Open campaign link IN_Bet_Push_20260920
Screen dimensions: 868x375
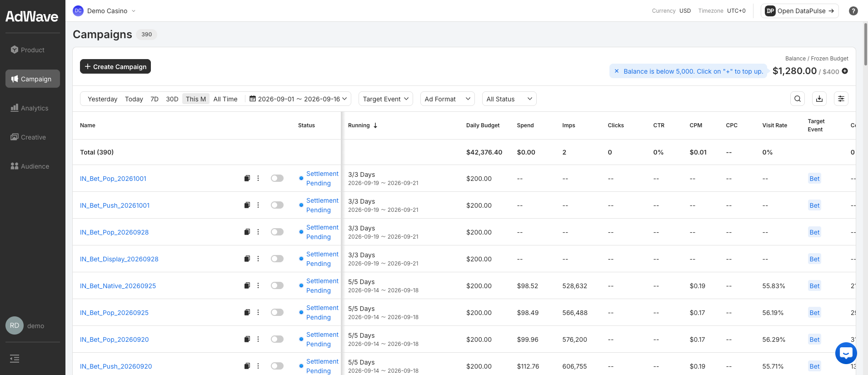click(x=116, y=366)
